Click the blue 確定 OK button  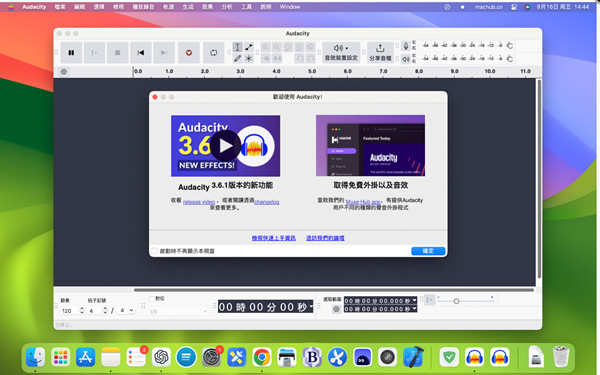pyautogui.click(x=428, y=251)
